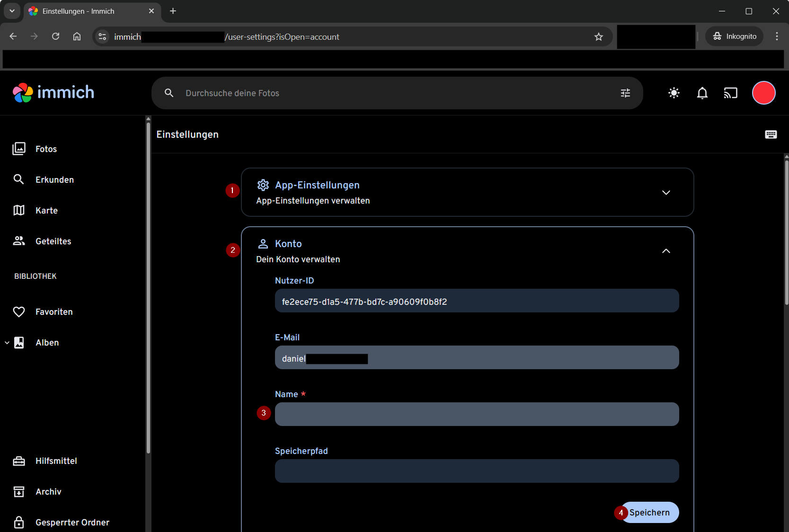Focus the Name input field
Image resolution: width=789 pixels, height=532 pixels.
pos(477,415)
